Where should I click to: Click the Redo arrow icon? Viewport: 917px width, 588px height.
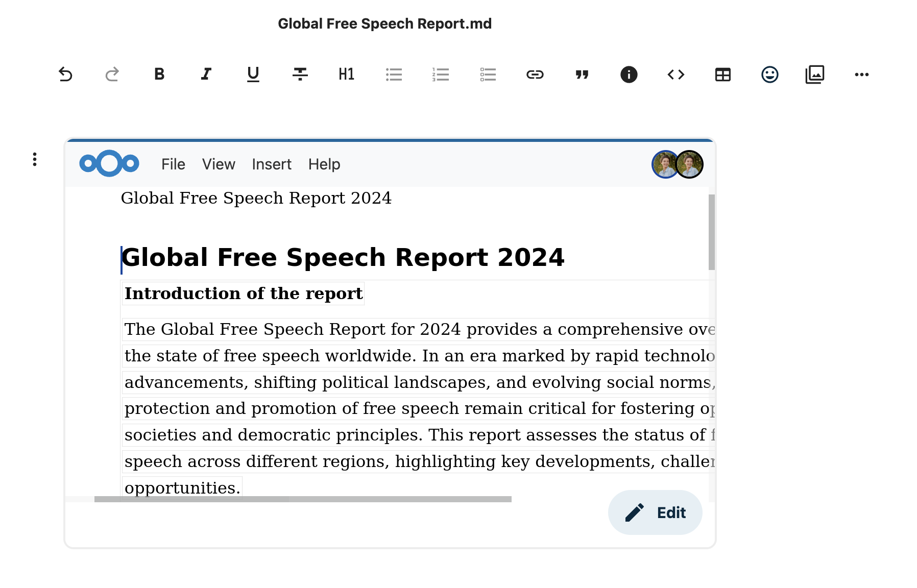pyautogui.click(x=112, y=75)
